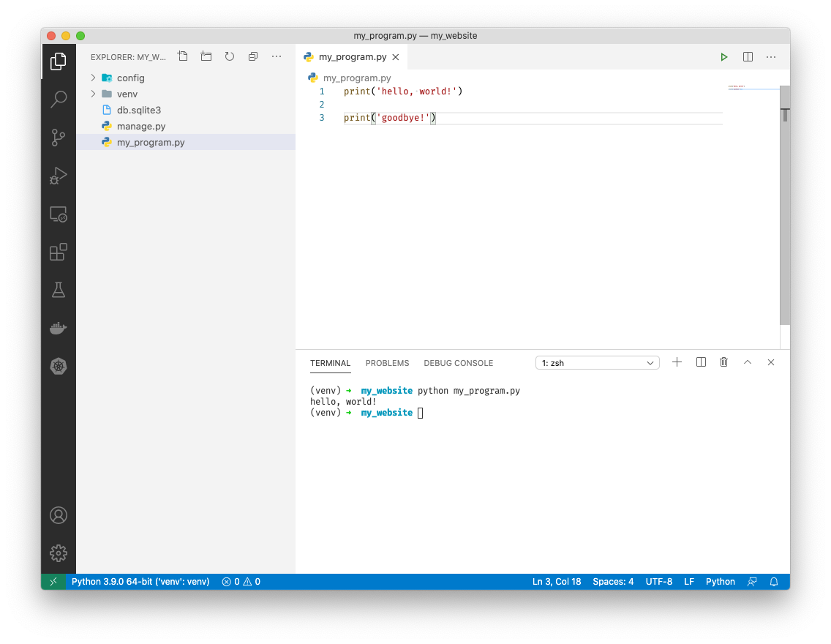Expand the config folder
Image resolution: width=831 pixels, height=644 pixels.
[x=130, y=78]
